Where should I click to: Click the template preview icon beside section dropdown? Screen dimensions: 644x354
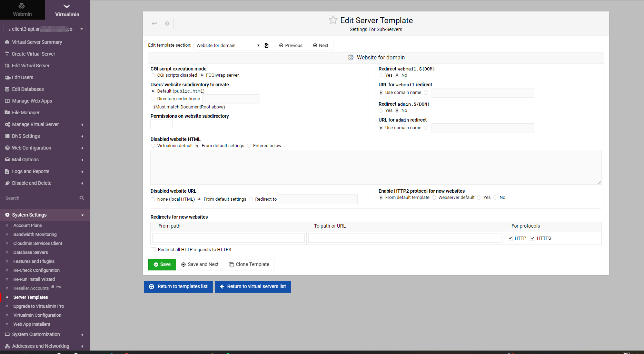tap(266, 45)
